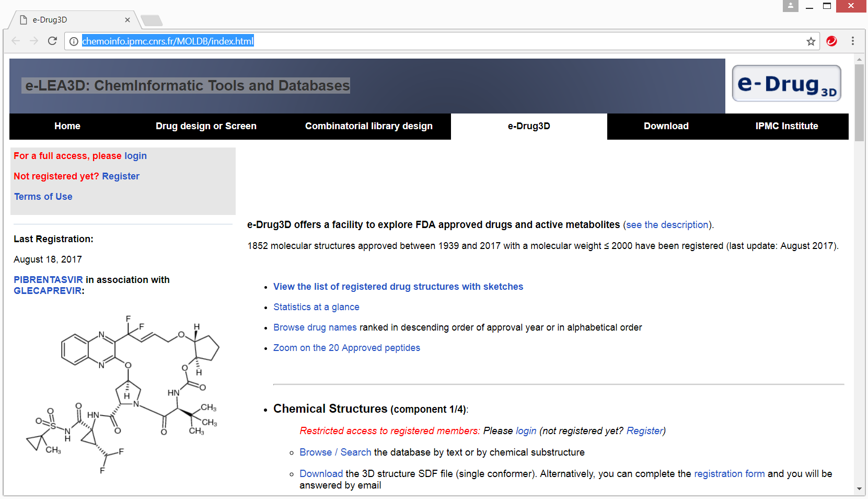868x499 pixels.
Task: Go to the Home menu item
Action: coord(67,126)
